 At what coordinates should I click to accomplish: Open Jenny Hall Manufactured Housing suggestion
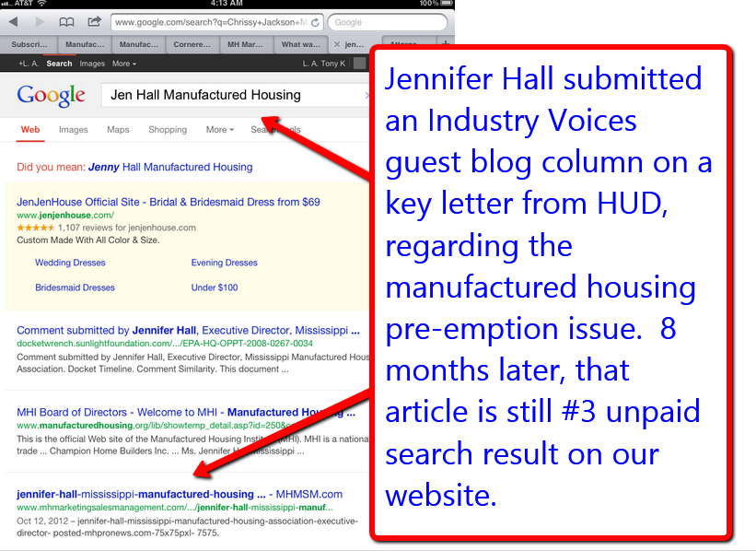click(170, 167)
